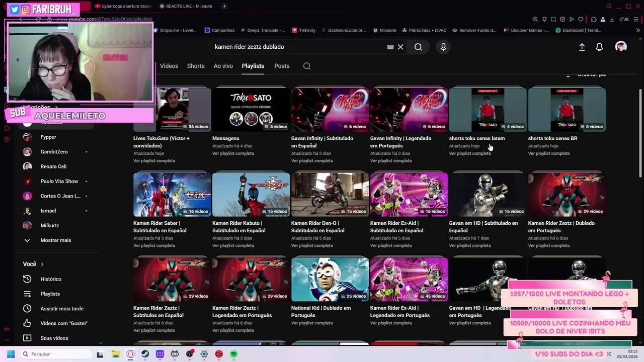Open OBS Studio from the taskbar
Image resolution: width=644 pixels, height=362 pixels.
tap(189, 354)
